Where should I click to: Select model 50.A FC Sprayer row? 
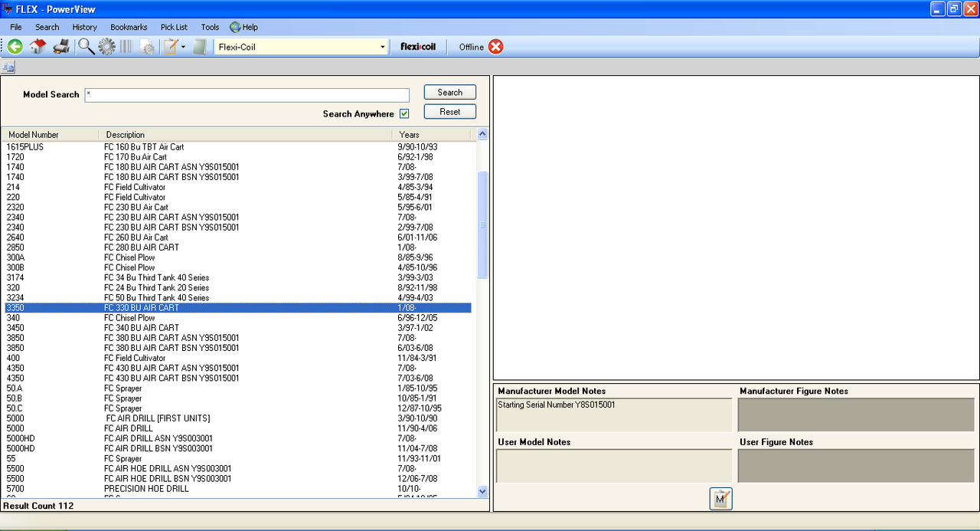click(x=237, y=388)
